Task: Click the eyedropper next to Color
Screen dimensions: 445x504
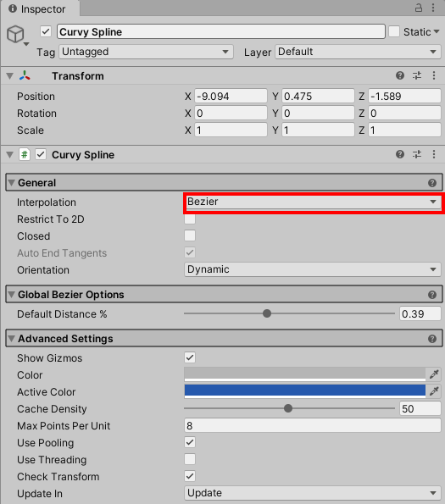Action: tap(434, 374)
